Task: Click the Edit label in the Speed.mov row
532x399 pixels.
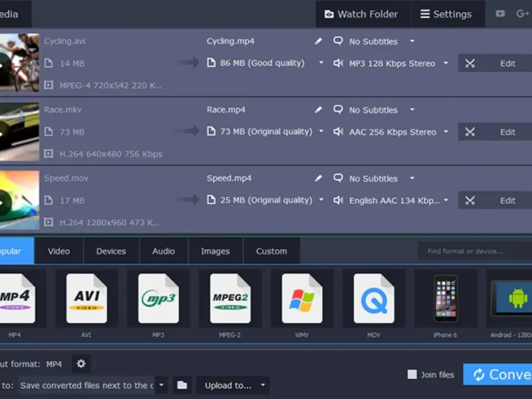Action: [x=507, y=201]
